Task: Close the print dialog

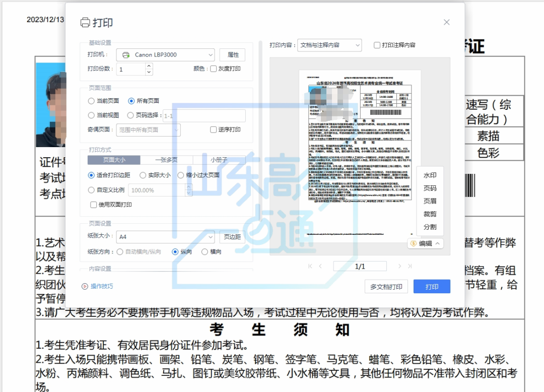Action: 446,22
